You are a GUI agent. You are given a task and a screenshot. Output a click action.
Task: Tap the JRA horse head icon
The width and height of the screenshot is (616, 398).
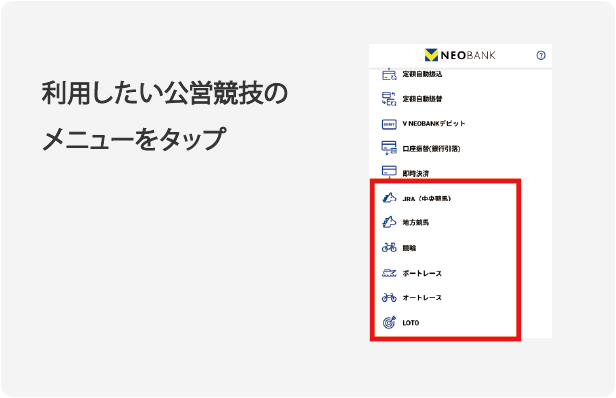389,198
